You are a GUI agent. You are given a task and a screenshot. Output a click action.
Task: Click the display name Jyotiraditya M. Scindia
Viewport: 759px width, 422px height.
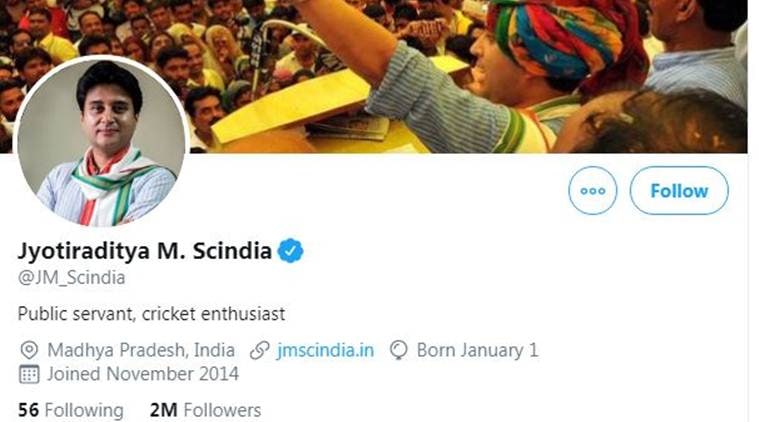[x=145, y=251]
